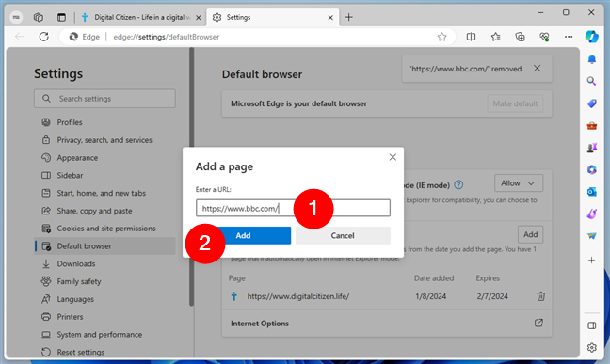Click the settings navigation scrollbar
The width and height of the screenshot is (610, 364).
(191, 177)
